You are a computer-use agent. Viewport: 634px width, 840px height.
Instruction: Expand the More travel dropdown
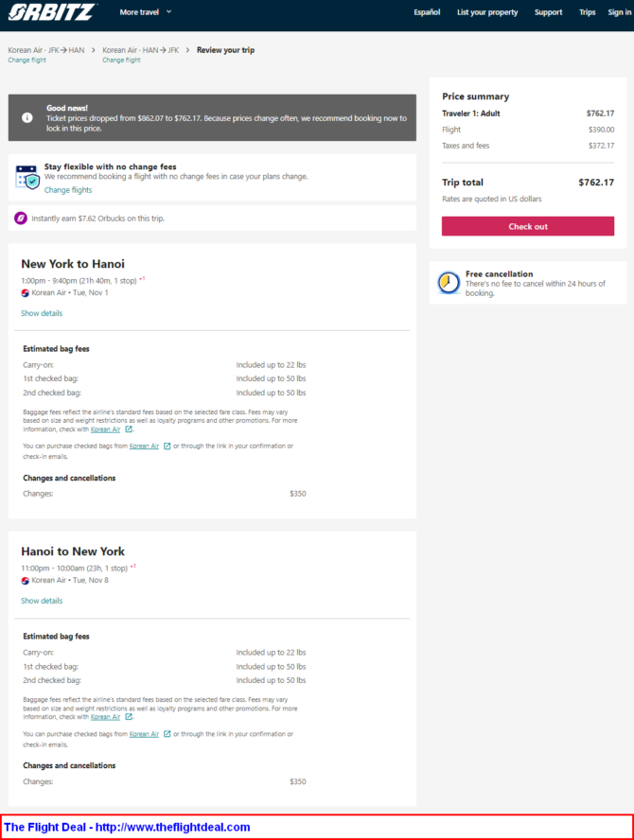click(145, 11)
